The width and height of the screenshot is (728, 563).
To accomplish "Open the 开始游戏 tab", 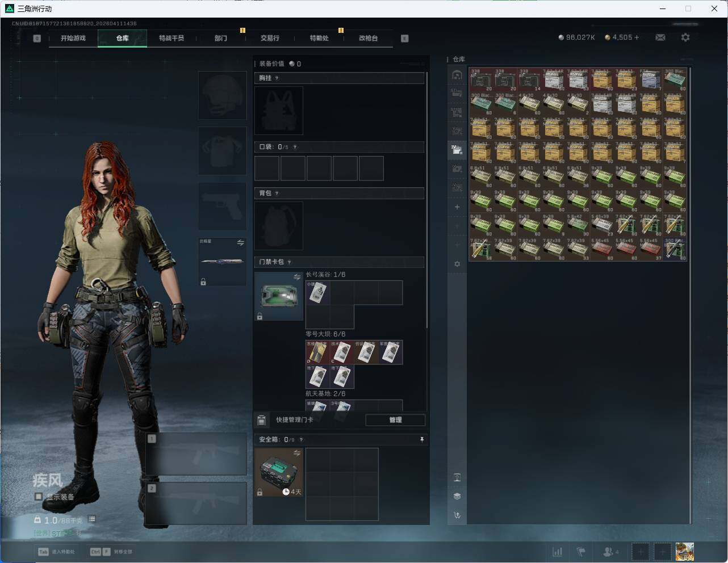I will coord(73,38).
